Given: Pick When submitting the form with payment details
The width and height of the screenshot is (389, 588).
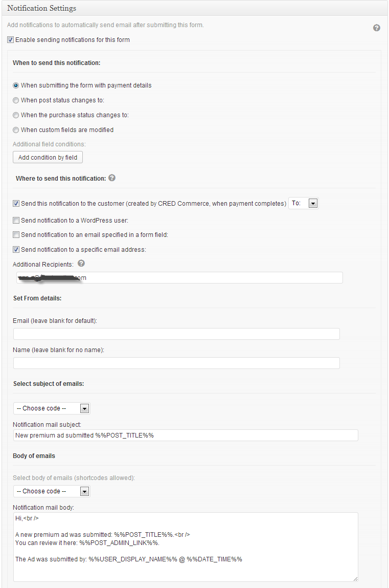Looking at the screenshot, I should (x=16, y=85).
